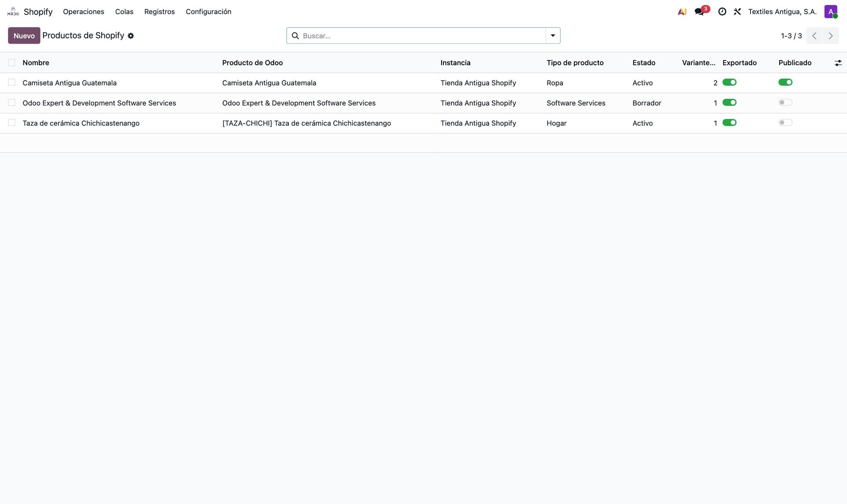Click the Buscar search field
Viewport: 847px width, 504px height.
click(x=423, y=36)
